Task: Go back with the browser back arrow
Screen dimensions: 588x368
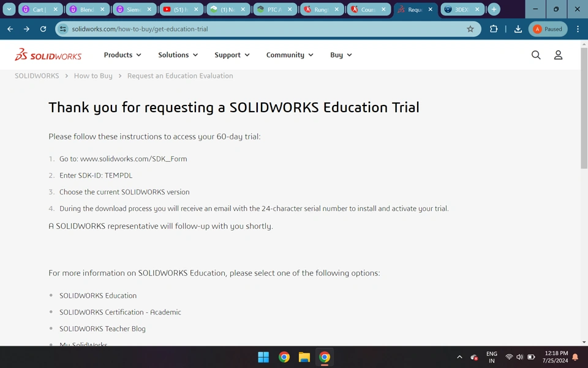Action: (x=10, y=29)
